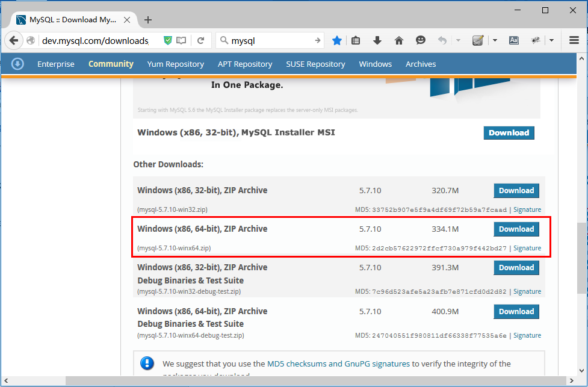588x387 pixels.
Task: Open the hamburger menu
Action: coord(574,40)
